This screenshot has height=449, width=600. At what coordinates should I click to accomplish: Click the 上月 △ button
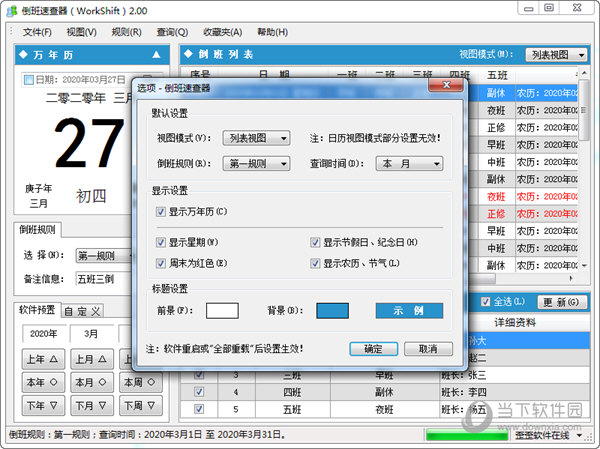(x=92, y=359)
